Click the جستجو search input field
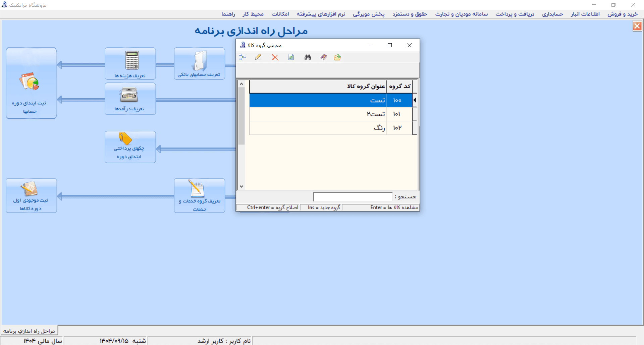 click(x=353, y=197)
